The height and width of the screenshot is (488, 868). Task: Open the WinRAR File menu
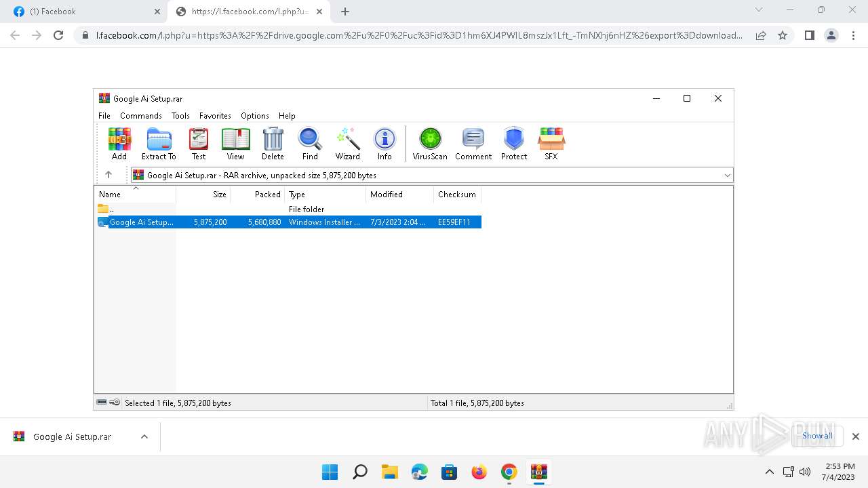pyautogui.click(x=104, y=116)
